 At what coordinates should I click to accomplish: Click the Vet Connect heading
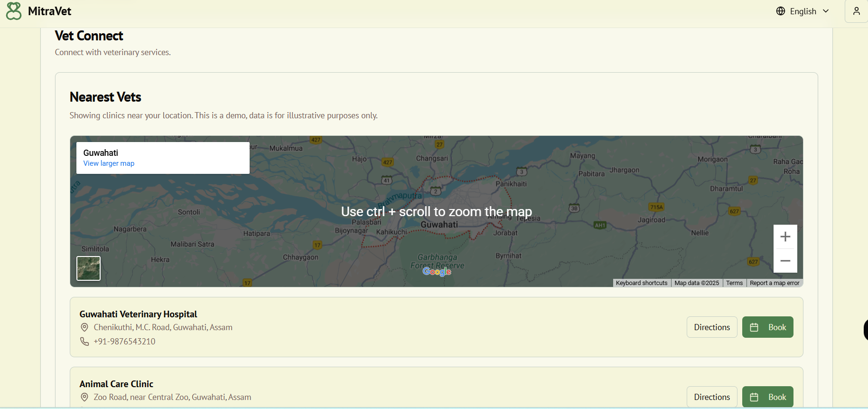89,36
